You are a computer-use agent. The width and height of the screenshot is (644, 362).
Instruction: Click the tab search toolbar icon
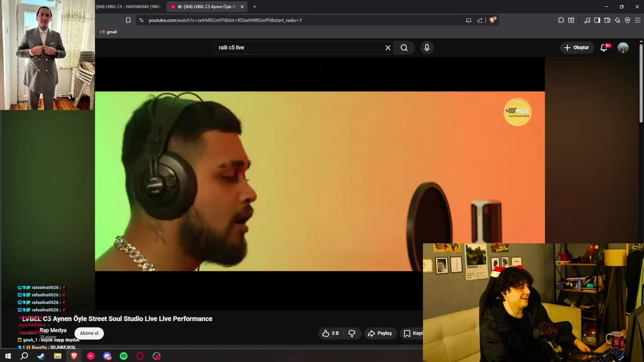point(571,20)
